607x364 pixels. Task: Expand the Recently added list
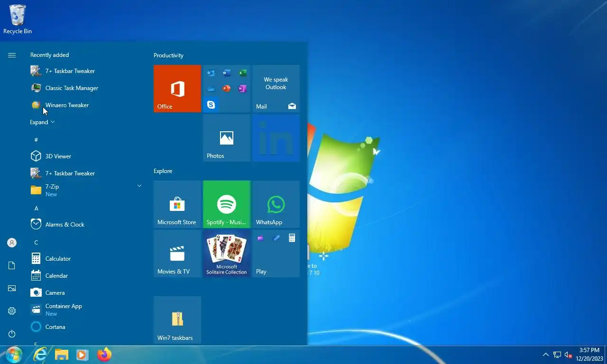[42, 122]
